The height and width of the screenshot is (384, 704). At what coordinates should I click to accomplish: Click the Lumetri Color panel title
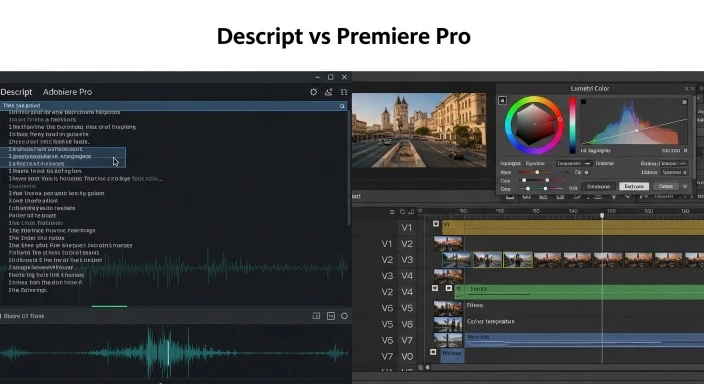click(x=590, y=88)
